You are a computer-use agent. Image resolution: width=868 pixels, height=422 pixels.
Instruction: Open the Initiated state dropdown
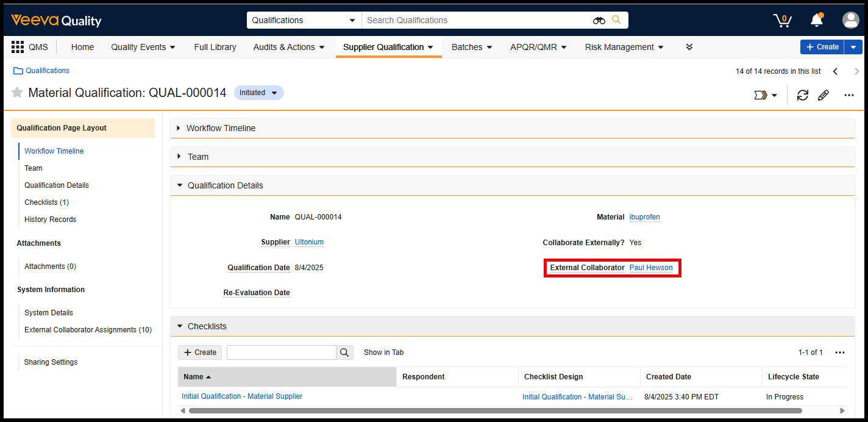coord(259,93)
